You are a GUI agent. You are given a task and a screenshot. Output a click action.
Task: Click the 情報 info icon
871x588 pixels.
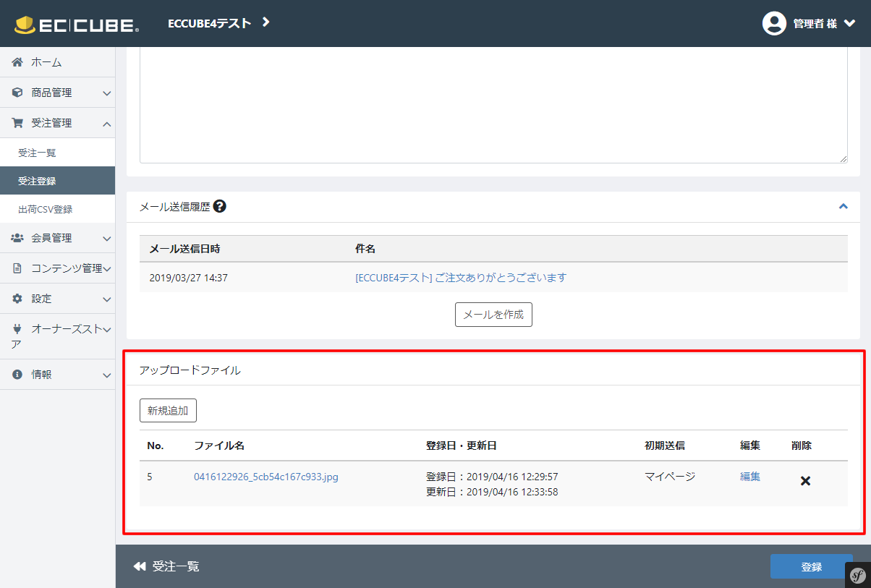click(17, 375)
